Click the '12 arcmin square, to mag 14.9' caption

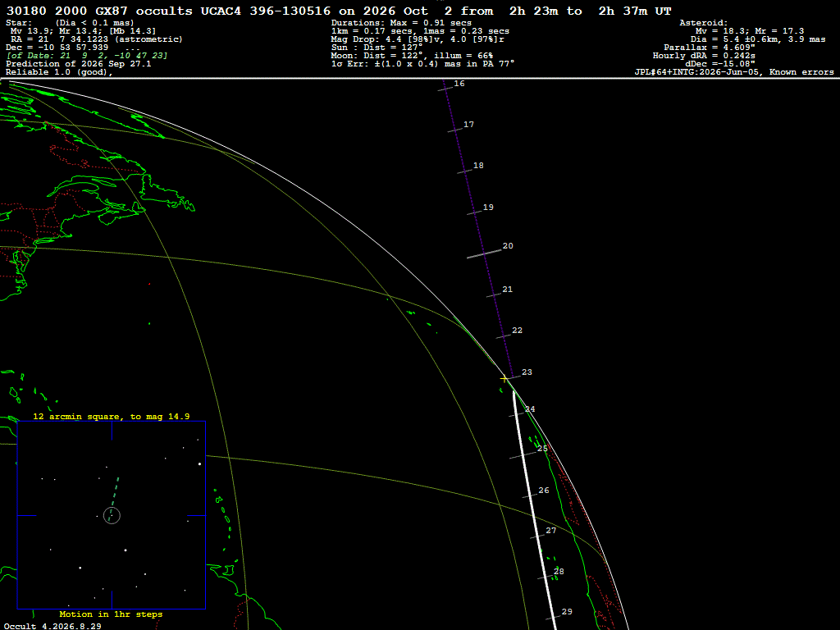112,416
